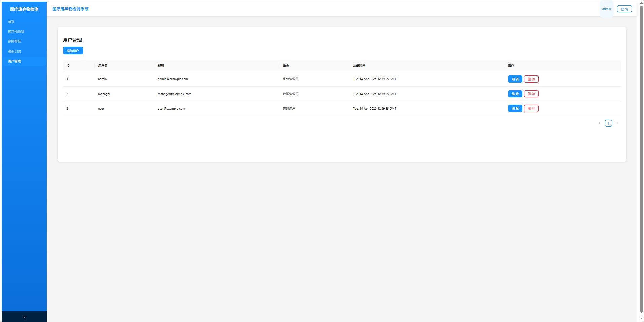Screen dimensions: 644x322
Task: Collapse the sidebar with the bottom chevron
Action: pyautogui.click(x=24, y=317)
